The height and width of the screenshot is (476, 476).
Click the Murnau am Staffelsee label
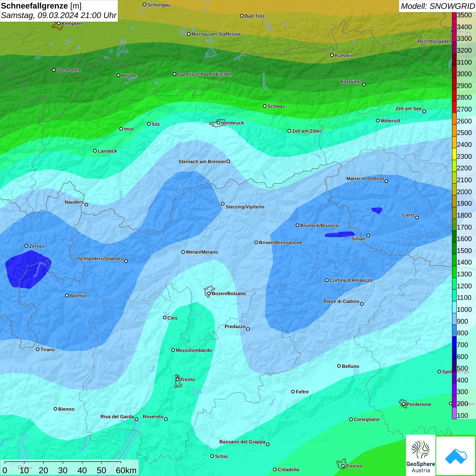point(216,34)
